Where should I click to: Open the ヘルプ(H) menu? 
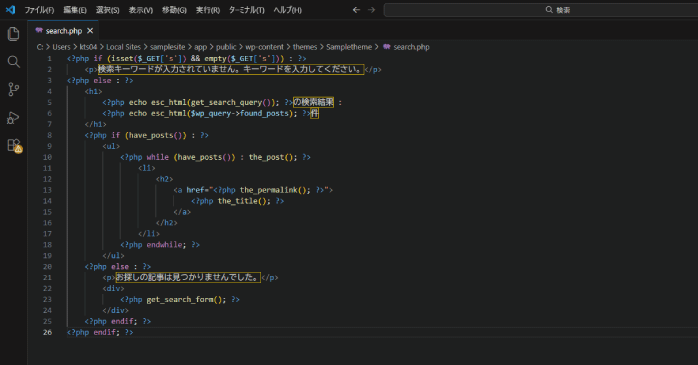pos(288,10)
